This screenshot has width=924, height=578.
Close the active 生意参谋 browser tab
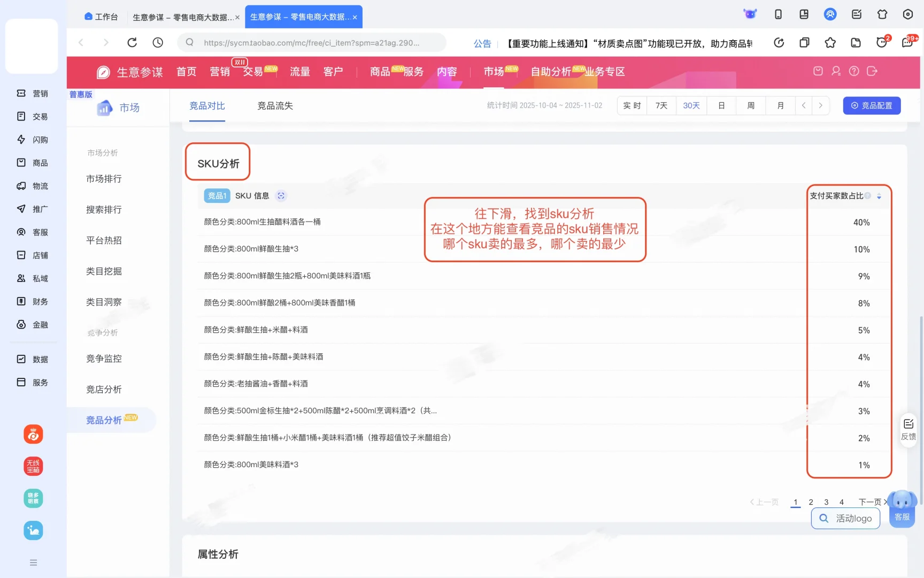[355, 18]
